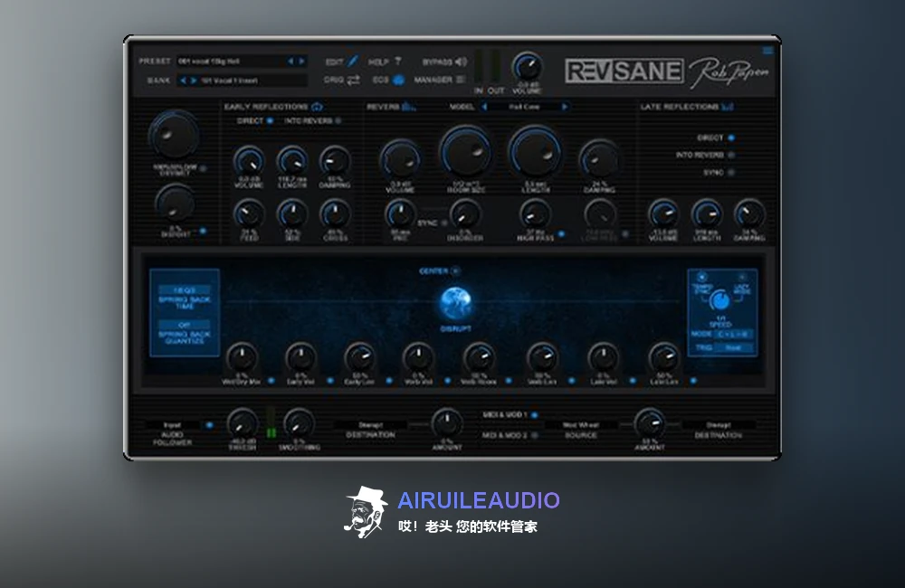Toggle Wet/Dry Mix assignment LED

coord(271,381)
